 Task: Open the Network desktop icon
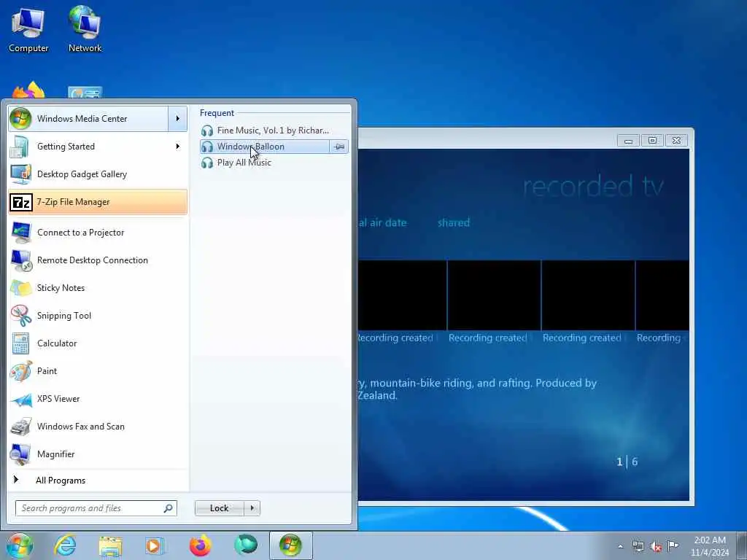85,30
